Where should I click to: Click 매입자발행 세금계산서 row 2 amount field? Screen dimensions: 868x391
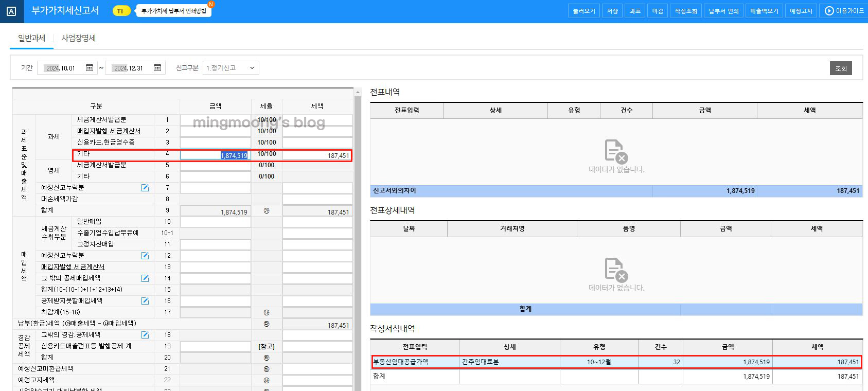(215, 131)
